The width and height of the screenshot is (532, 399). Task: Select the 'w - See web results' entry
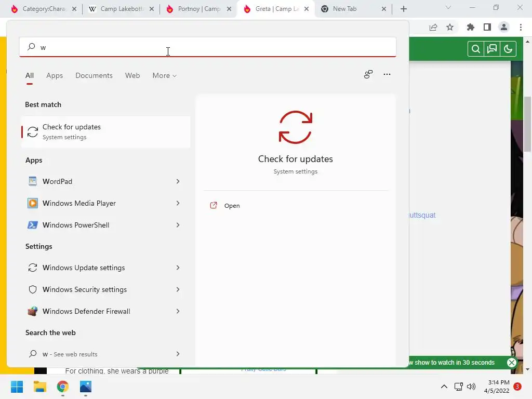[x=105, y=354]
